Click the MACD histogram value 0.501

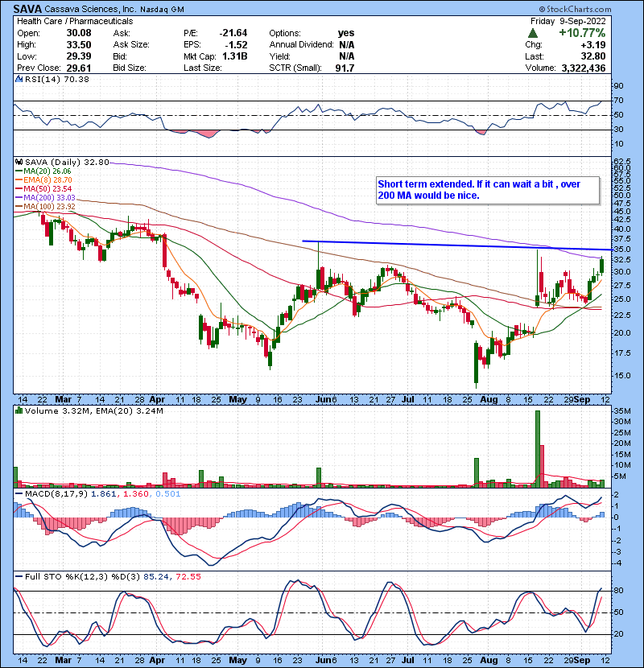168,494
